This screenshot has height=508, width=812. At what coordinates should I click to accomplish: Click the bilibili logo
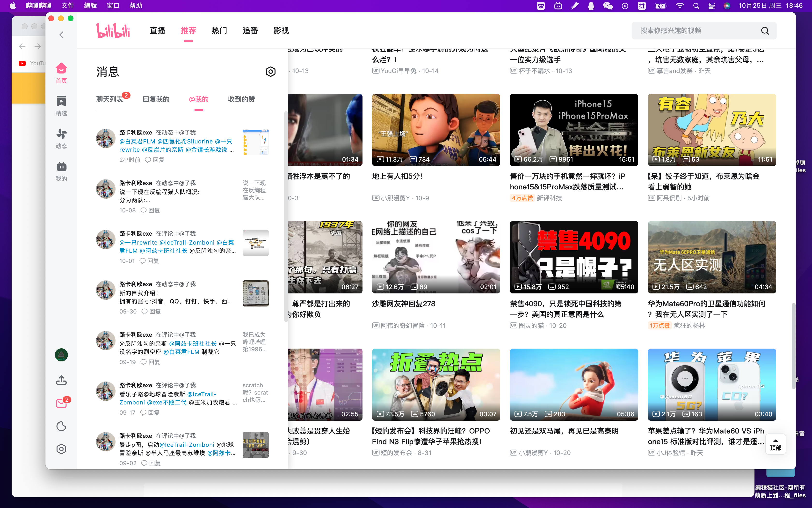point(113,30)
